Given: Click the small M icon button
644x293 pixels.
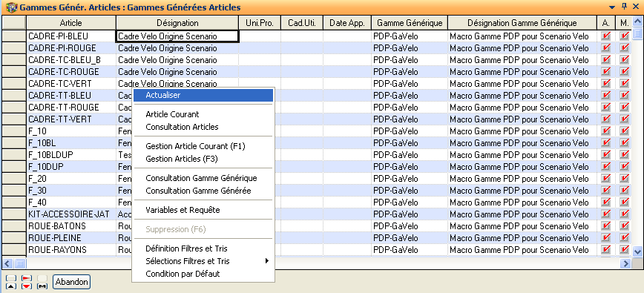Looking at the screenshot, I should 42,286.
